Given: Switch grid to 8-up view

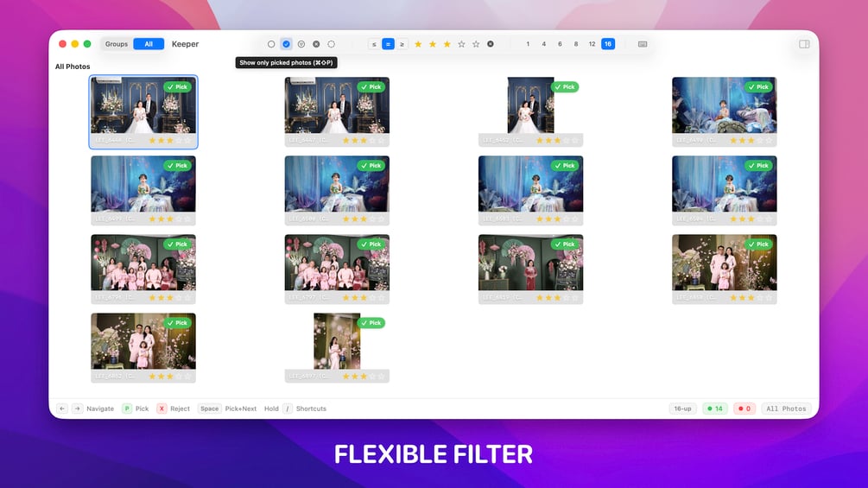Looking at the screenshot, I should (576, 44).
